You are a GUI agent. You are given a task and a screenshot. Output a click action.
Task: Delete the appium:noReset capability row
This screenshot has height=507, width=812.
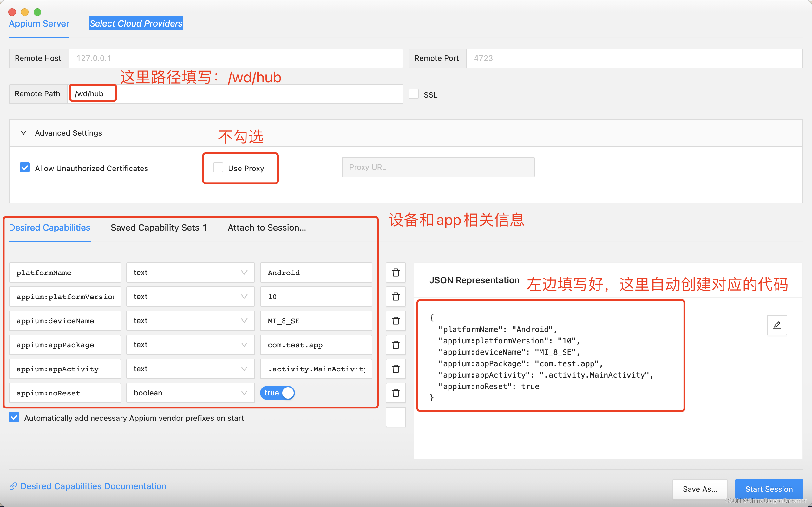pos(396,393)
